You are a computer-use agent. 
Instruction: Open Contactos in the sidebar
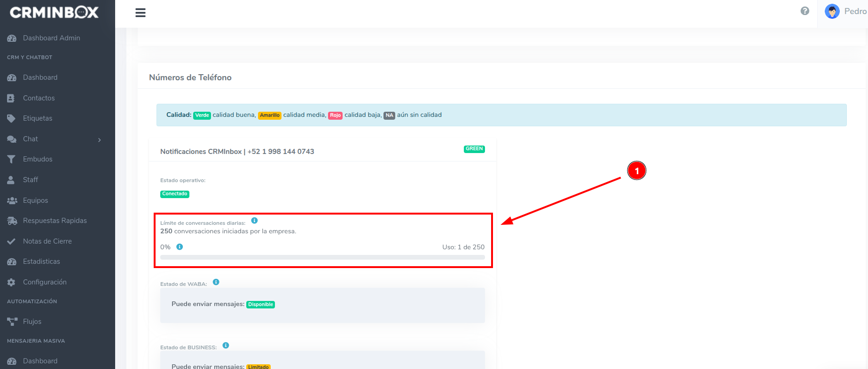pyautogui.click(x=39, y=98)
